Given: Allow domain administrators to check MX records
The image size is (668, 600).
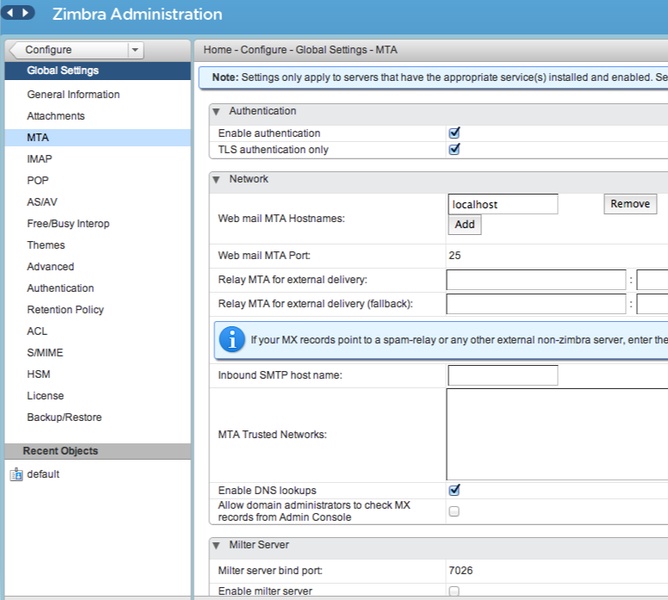Looking at the screenshot, I should click(454, 511).
